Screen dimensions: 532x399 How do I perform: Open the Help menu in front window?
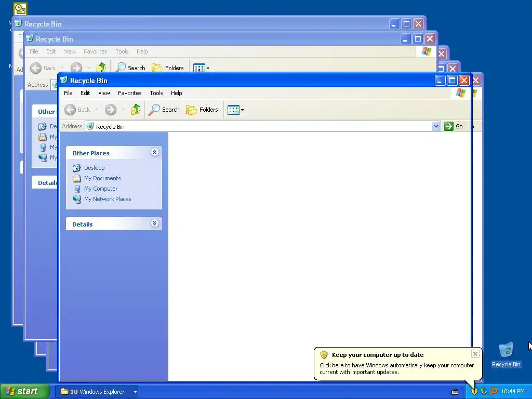177,93
